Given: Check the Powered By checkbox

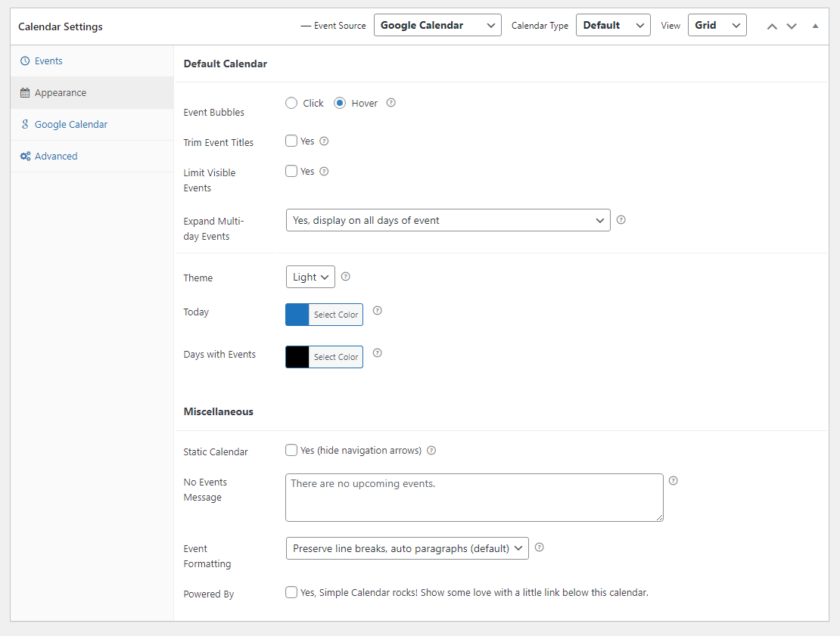Looking at the screenshot, I should pyautogui.click(x=291, y=592).
